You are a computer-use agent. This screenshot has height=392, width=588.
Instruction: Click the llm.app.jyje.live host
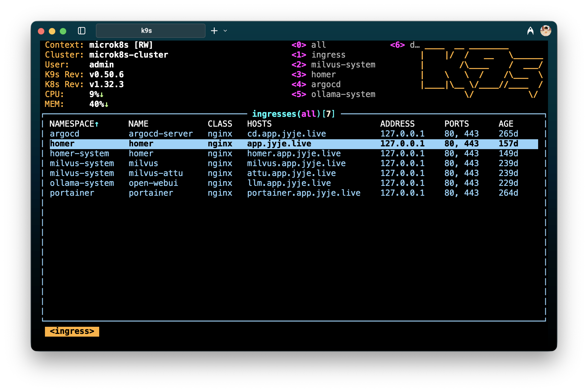tap(289, 183)
